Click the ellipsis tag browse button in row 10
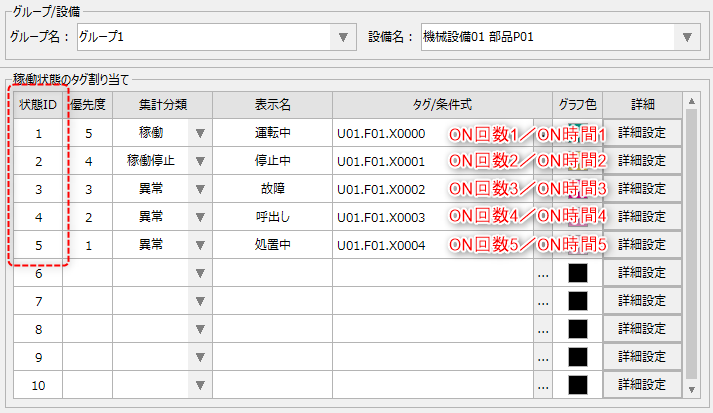The image size is (713, 413). click(x=543, y=385)
